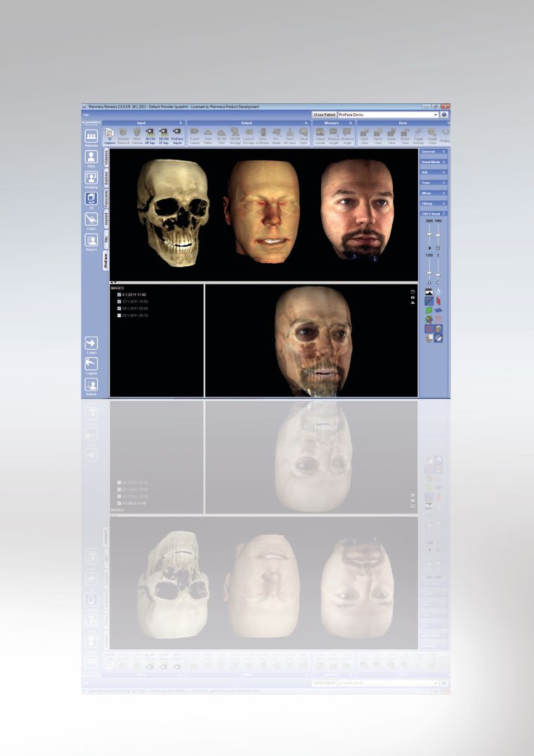Open the Files module in sidebar

tap(91, 158)
